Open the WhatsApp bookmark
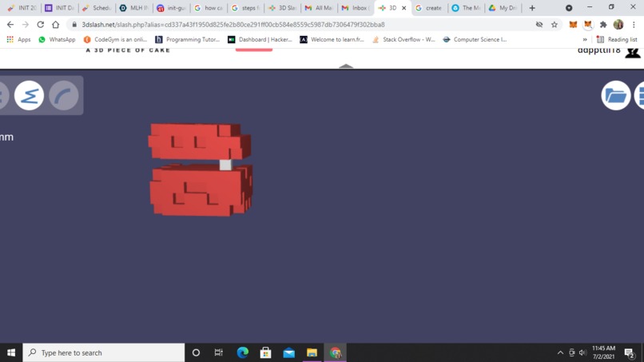 (x=57, y=39)
